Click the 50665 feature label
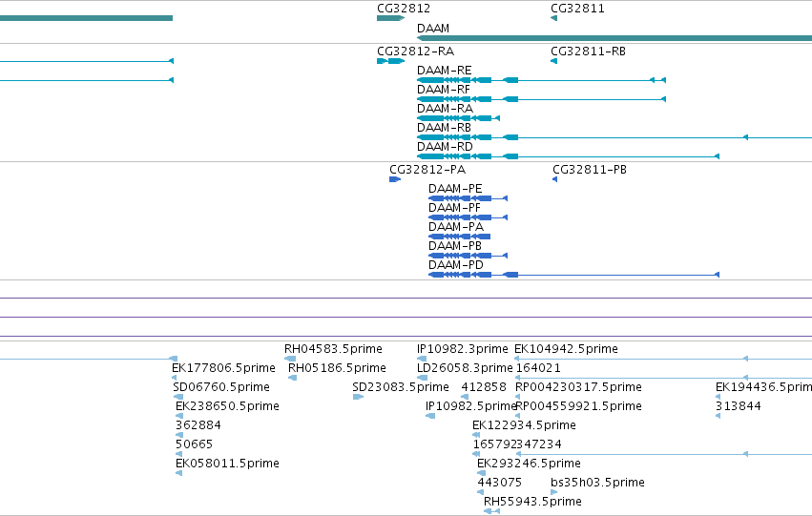The width and height of the screenshot is (812, 516). pos(195,444)
